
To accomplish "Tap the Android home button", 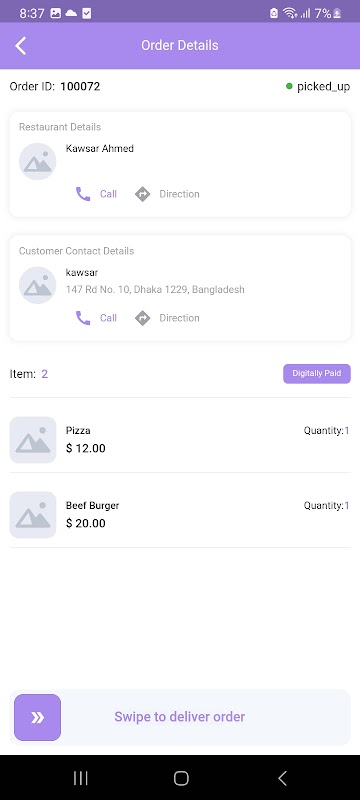I will 181,778.
